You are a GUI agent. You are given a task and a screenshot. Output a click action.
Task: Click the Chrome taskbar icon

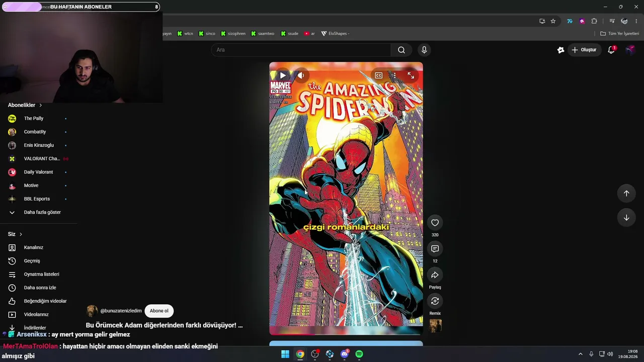coord(300,354)
